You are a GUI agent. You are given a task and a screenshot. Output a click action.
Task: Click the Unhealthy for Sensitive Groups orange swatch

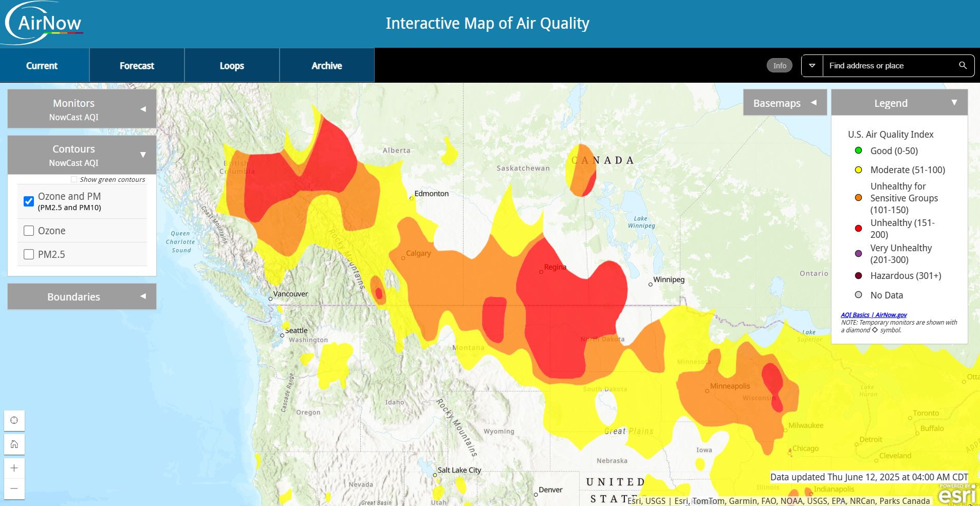(858, 198)
